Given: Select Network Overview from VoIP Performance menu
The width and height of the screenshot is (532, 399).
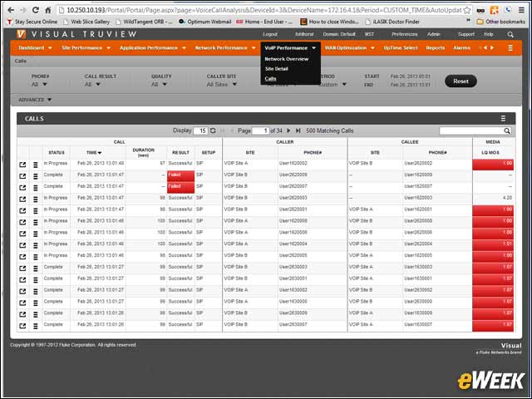Looking at the screenshot, I should (286, 59).
